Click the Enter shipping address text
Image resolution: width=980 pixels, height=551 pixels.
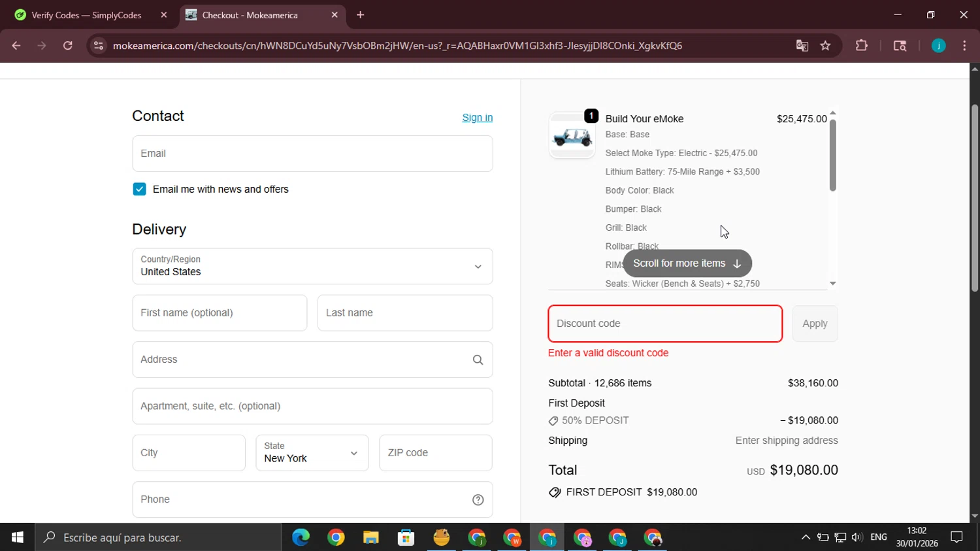click(787, 441)
